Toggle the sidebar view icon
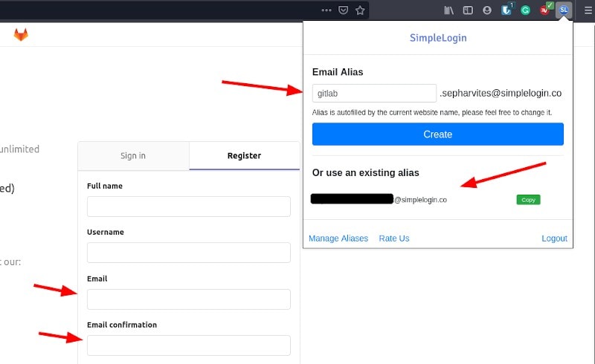The width and height of the screenshot is (595, 364). click(468, 10)
